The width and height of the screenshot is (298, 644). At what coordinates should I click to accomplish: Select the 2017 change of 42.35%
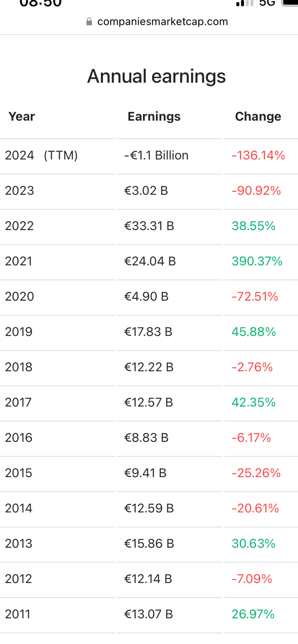tap(253, 402)
